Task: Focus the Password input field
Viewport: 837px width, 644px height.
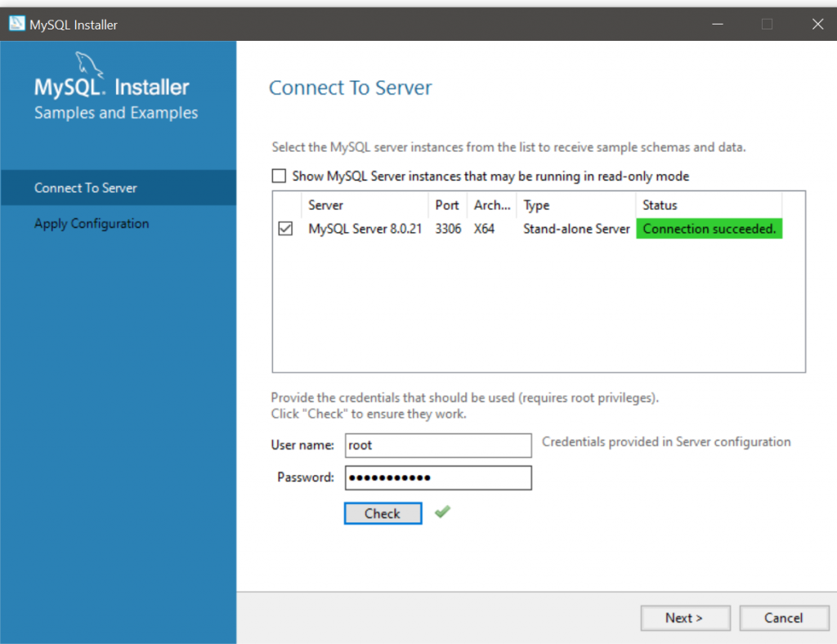Action: (438, 477)
